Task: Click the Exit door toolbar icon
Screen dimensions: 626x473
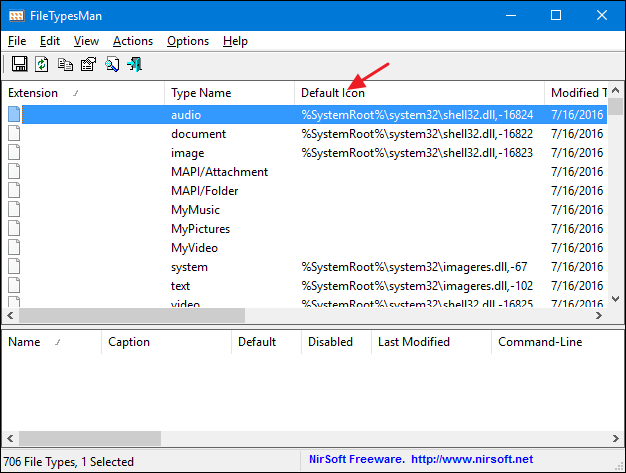Action: click(x=134, y=65)
